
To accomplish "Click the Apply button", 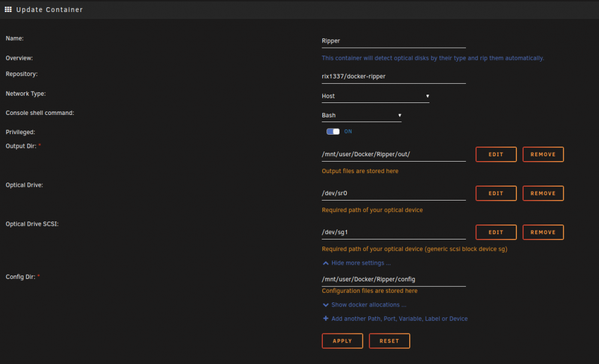I will pos(342,341).
